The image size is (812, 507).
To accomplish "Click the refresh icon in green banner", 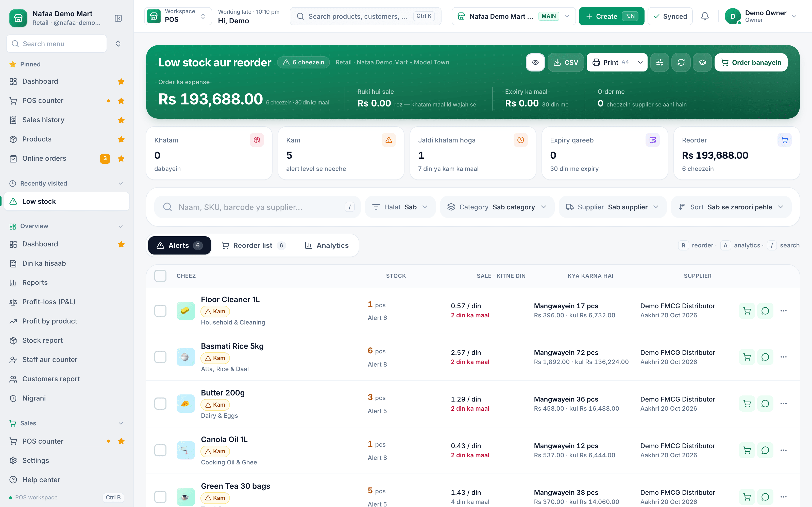I will pos(681,62).
